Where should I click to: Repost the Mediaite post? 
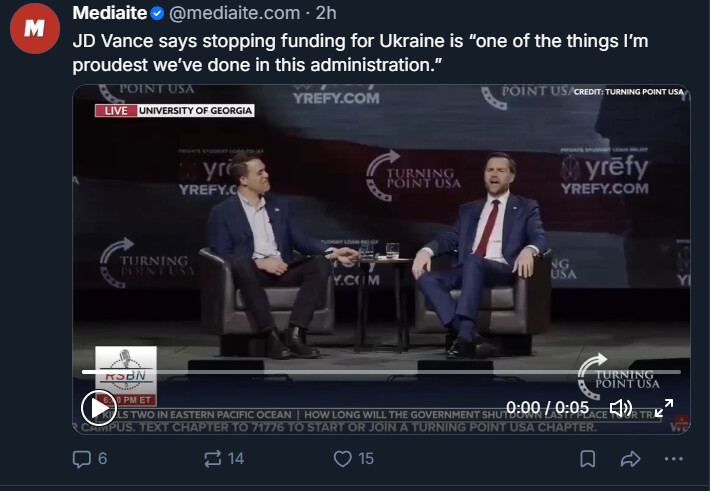tap(212, 459)
